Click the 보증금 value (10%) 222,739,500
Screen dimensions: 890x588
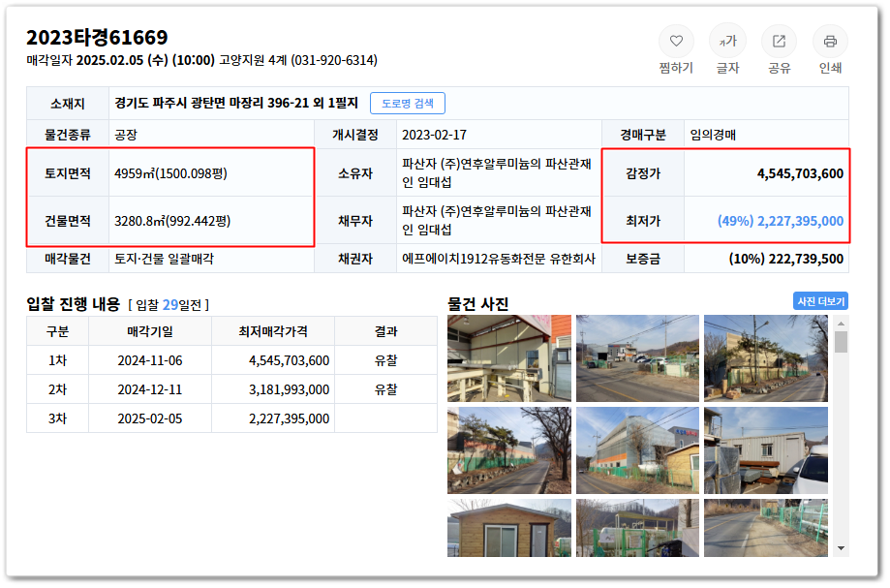click(x=786, y=260)
